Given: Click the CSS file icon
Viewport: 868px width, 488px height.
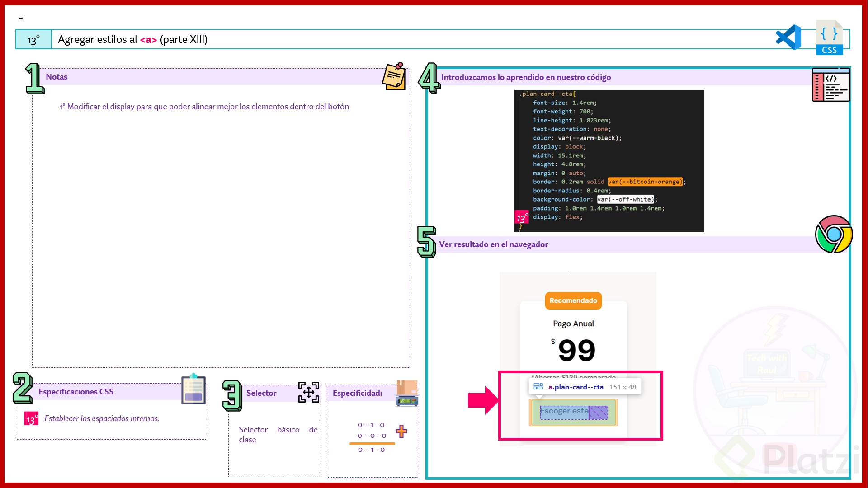Looking at the screenshot, I should point(830,38).
